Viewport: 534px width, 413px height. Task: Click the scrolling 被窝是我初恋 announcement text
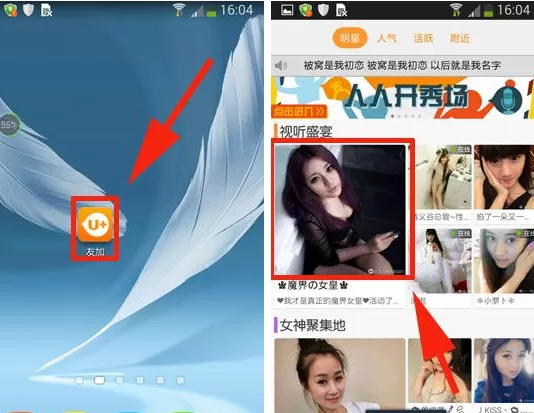coord(402,65)
